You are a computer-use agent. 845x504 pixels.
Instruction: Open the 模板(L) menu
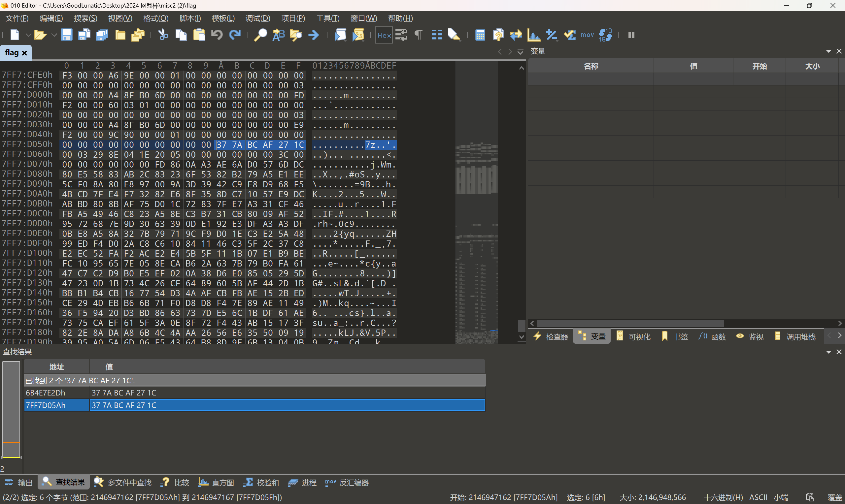(x=223, y=18)
